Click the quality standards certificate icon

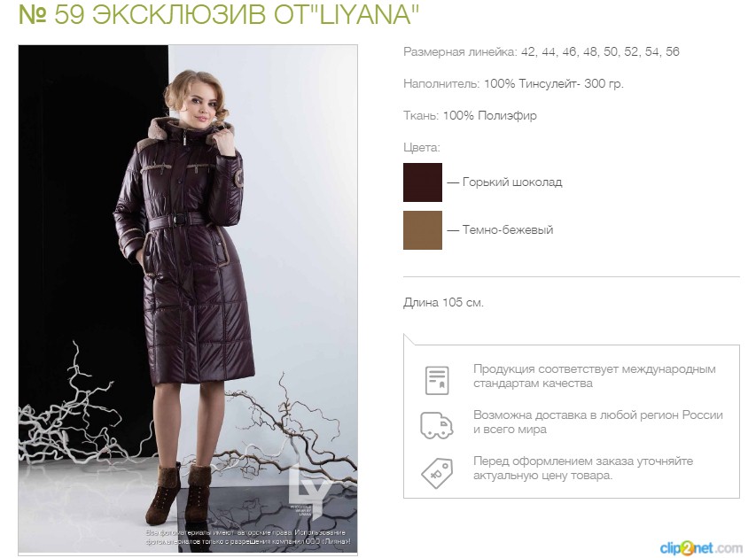437,380
